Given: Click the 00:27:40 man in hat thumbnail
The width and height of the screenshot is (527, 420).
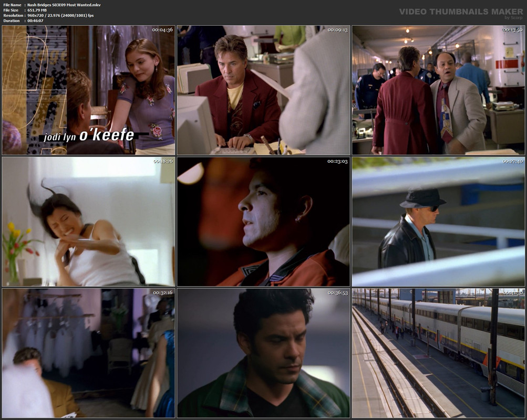Looking at the screenshot, I should (x=438, y=222).
